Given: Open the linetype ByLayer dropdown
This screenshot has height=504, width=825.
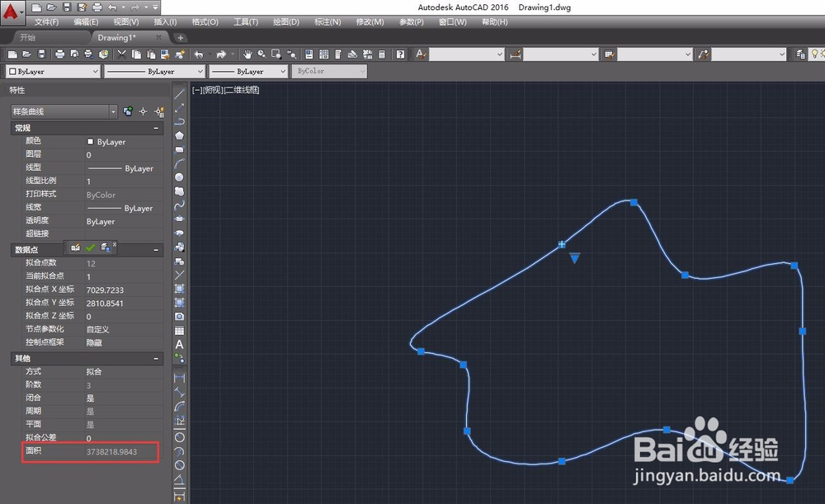Looking at the screenshot, I should coord(154,72).
